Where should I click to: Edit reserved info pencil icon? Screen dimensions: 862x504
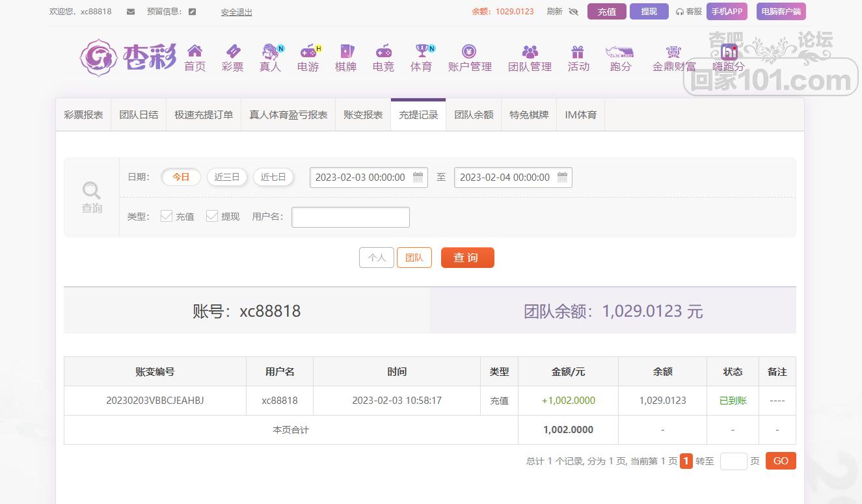[192, 12]
